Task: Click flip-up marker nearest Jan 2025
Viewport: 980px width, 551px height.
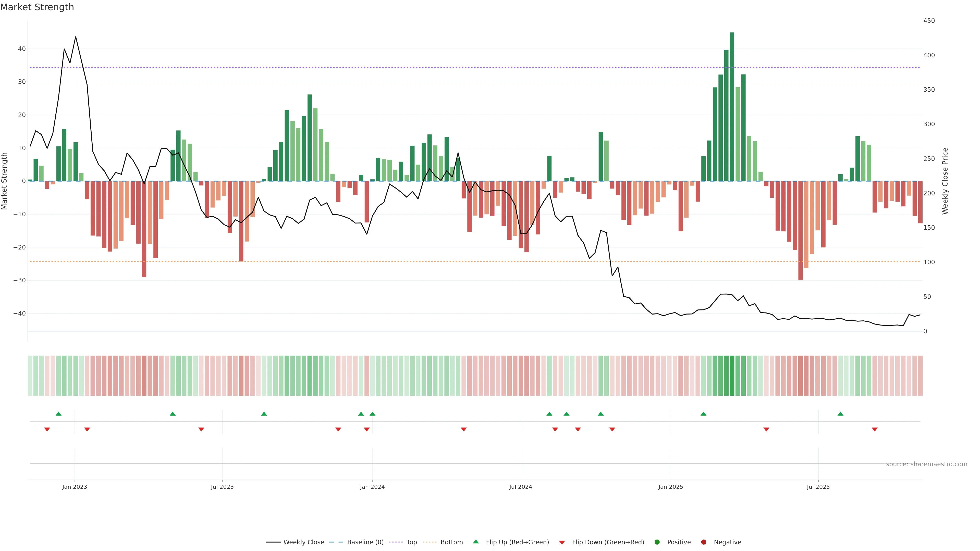Action: tap(703, 414)
